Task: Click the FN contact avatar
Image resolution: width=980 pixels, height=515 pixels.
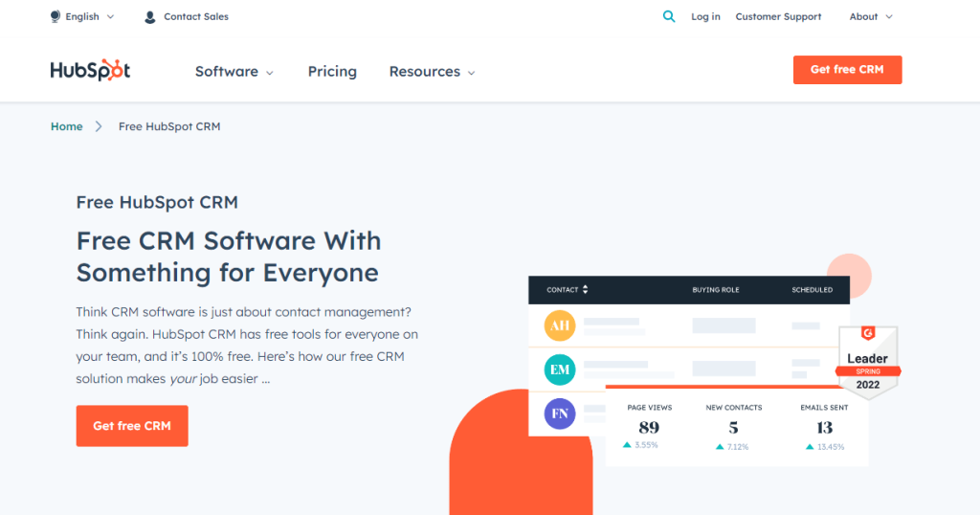Action: 559,414
